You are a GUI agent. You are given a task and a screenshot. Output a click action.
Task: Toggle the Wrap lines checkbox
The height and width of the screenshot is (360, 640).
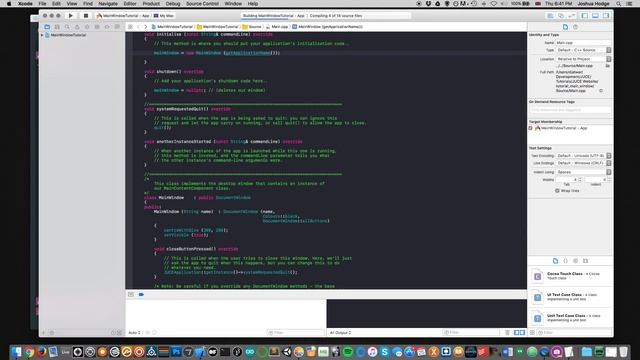(x=557, y=191)
